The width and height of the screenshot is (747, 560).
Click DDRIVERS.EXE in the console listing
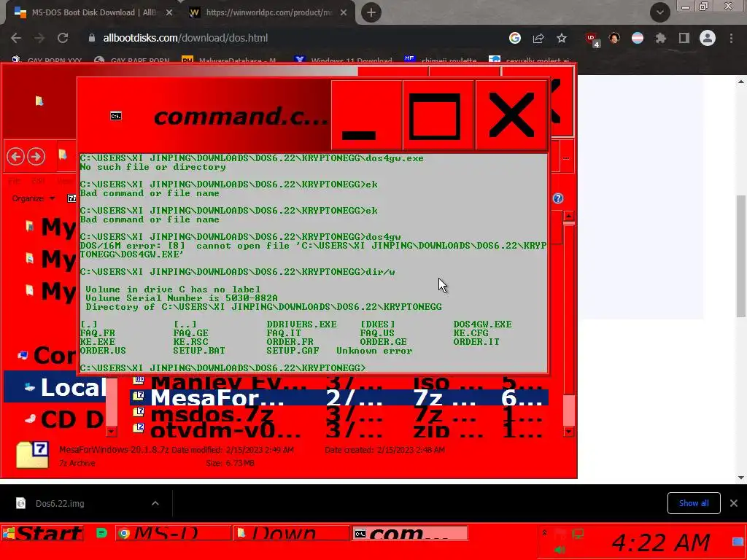(x=301, y=324)
